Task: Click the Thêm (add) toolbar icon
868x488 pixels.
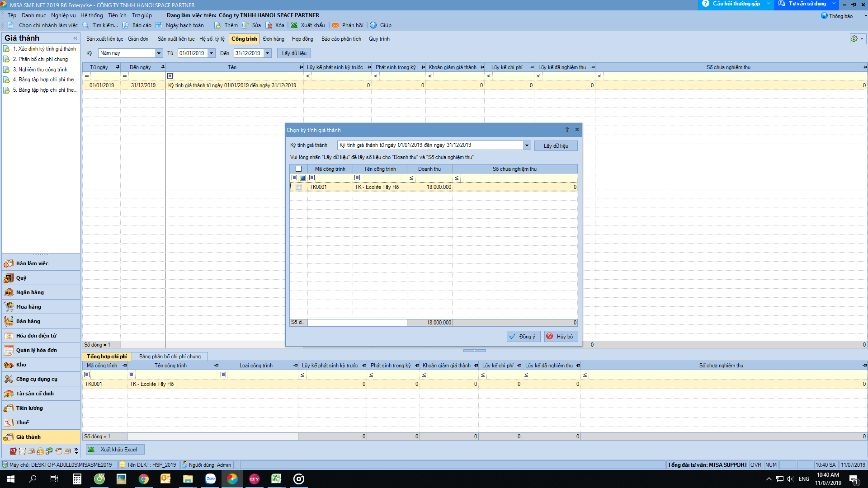Action: [x=218, y=25]
